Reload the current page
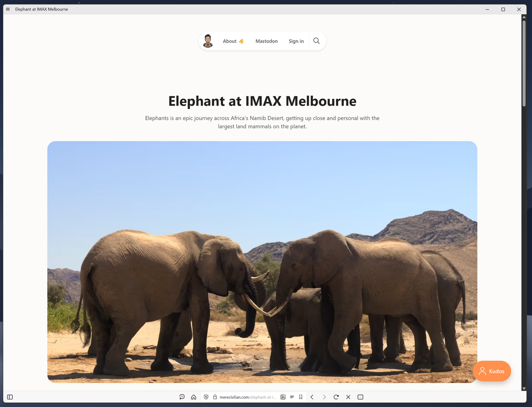This screenshot has width=532, height=407. tap(336, 397)
